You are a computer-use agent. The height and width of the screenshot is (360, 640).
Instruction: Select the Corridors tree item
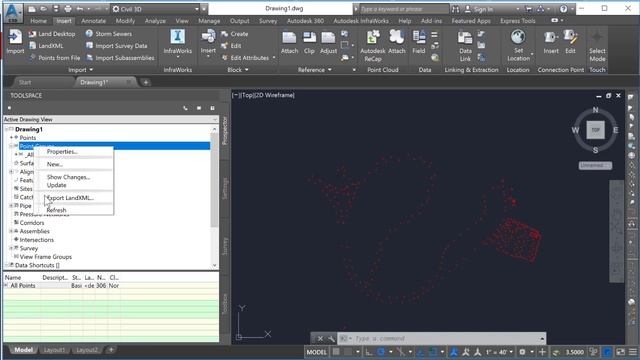[x=32, y=223]
